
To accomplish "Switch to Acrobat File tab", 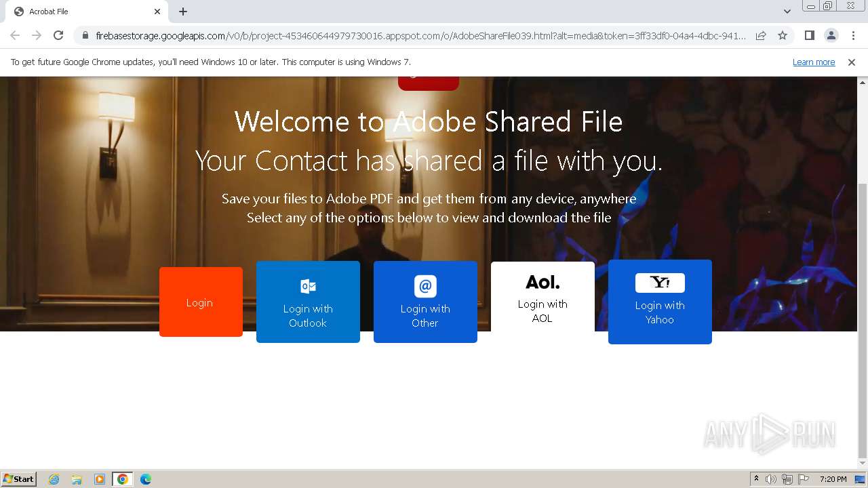I will 87,12.
